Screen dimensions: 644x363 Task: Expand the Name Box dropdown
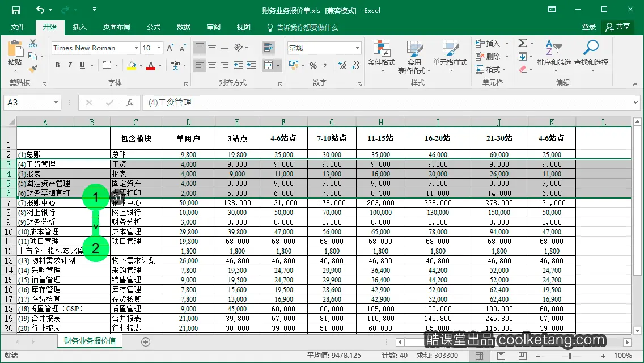pos(56,102)
